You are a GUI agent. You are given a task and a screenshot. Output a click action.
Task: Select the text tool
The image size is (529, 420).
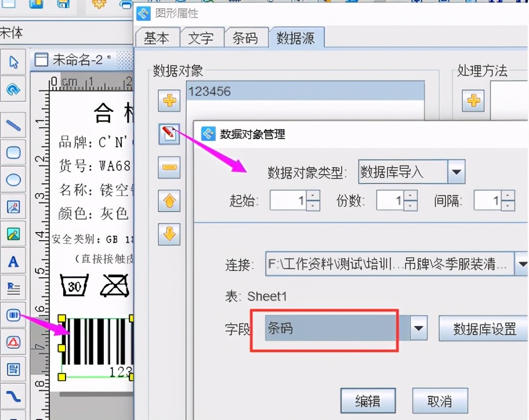point(13,261)
